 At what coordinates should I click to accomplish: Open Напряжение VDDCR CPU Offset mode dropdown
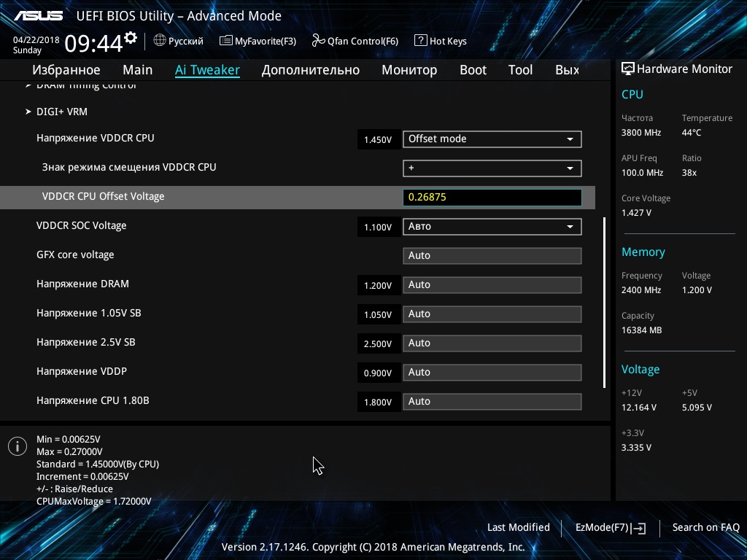pos(492,139)
